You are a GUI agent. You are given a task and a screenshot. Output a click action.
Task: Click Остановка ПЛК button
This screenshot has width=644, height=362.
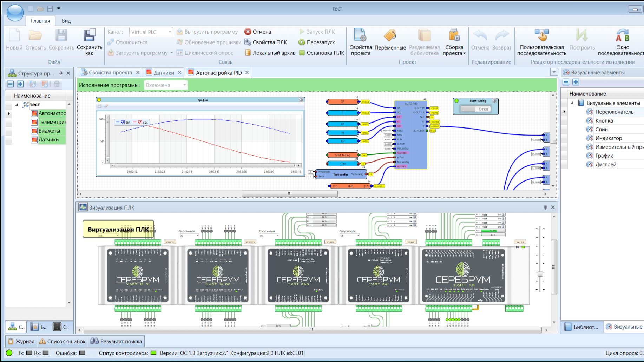point(321,53)
